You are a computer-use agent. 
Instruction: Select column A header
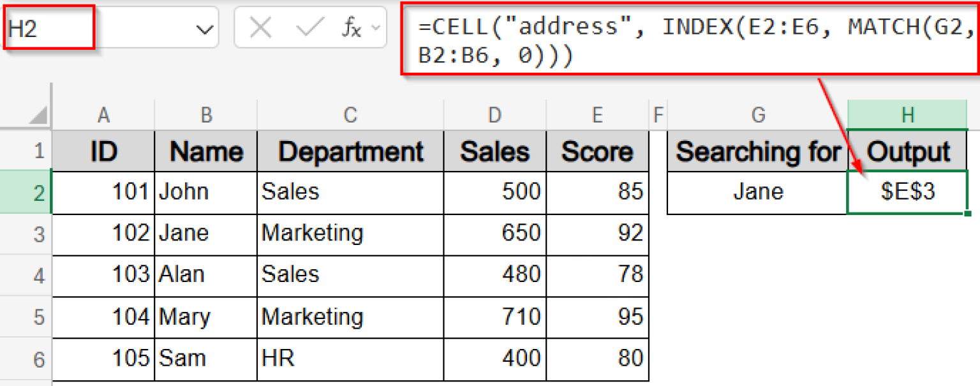point(103,115)
